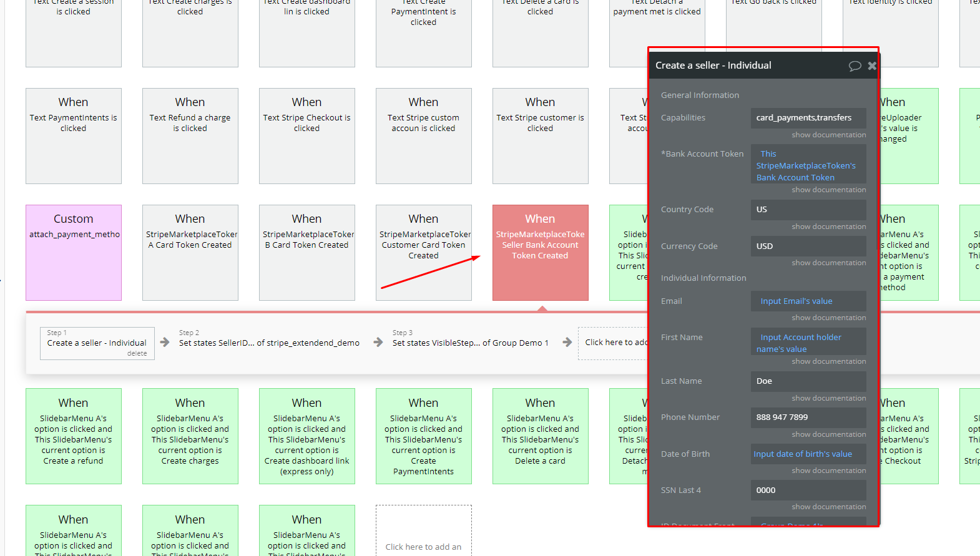
Task: Open the comment bubble in seller panel
Action: click(x=855, y=66)
